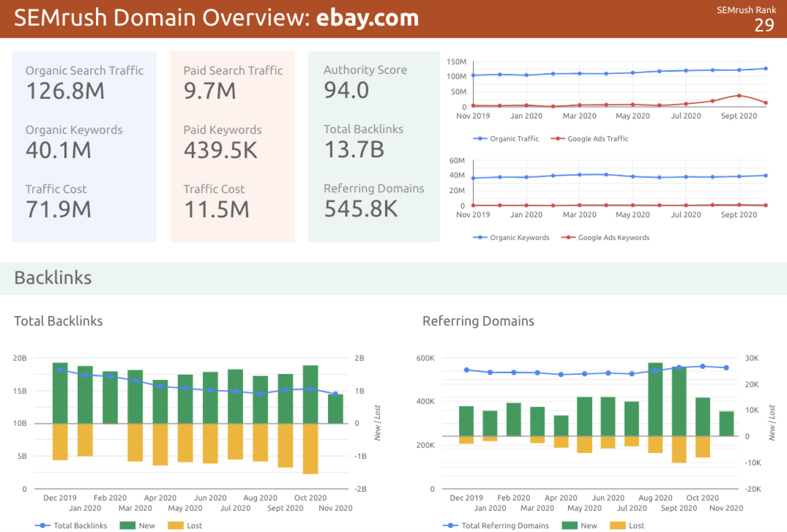Click the Referring Domains chart title
This screenshot has width=787, height=532.
pos(478,321)
